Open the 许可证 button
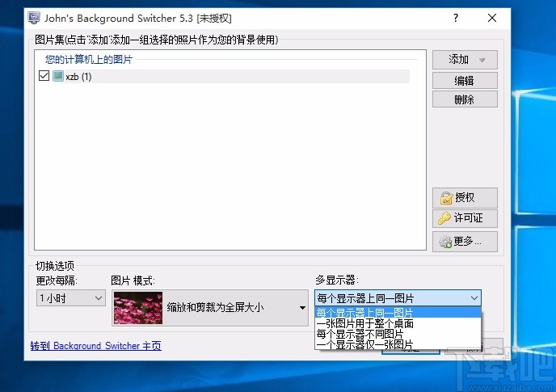The width and height of the screenshot is (556, 392). coord(465,218)
